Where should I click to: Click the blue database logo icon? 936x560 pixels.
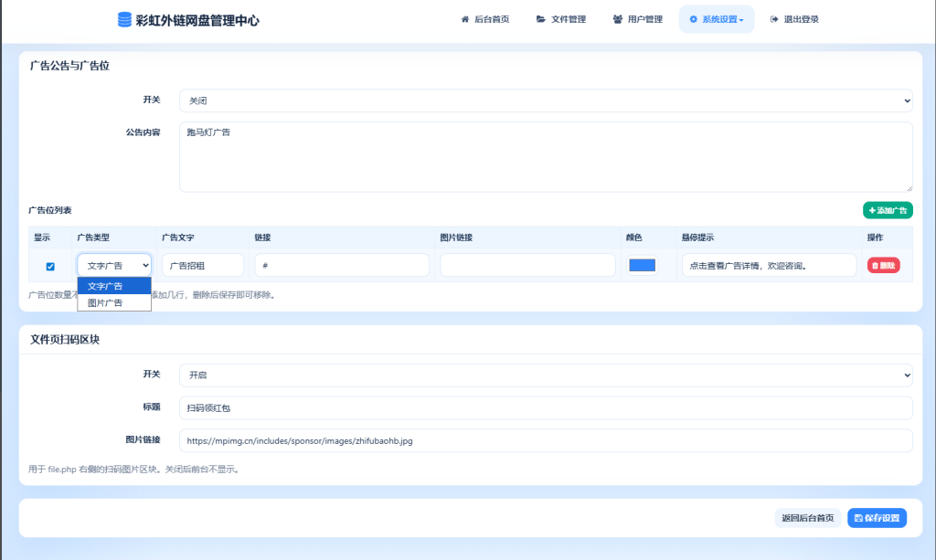click(x=124, y=20)
